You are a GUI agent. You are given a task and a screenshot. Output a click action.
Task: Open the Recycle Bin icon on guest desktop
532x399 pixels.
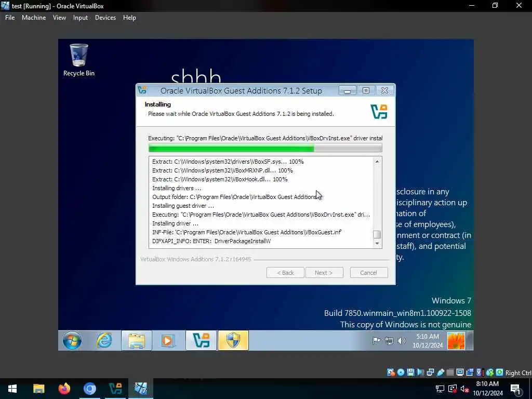click(x=79, y=60)
